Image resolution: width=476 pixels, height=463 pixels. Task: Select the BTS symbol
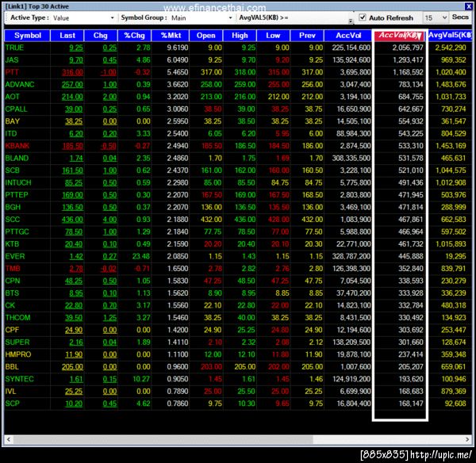pos(12,293)
